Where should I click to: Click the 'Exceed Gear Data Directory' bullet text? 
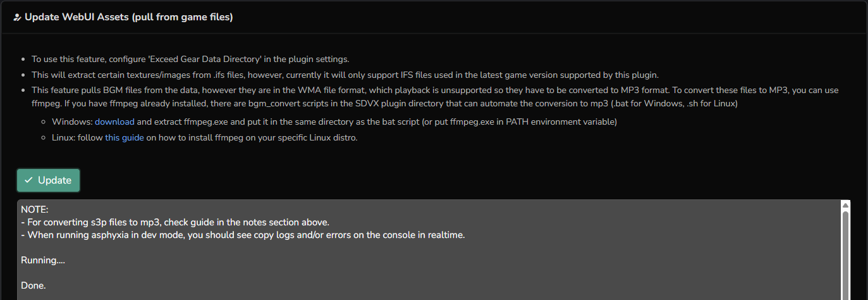190,59
